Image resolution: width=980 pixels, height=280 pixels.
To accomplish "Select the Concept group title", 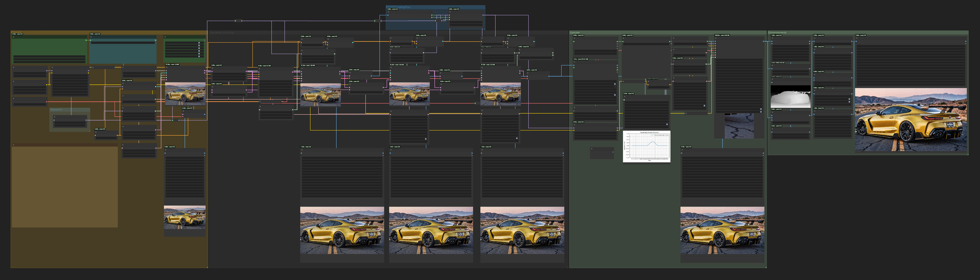I will point(17,32).
